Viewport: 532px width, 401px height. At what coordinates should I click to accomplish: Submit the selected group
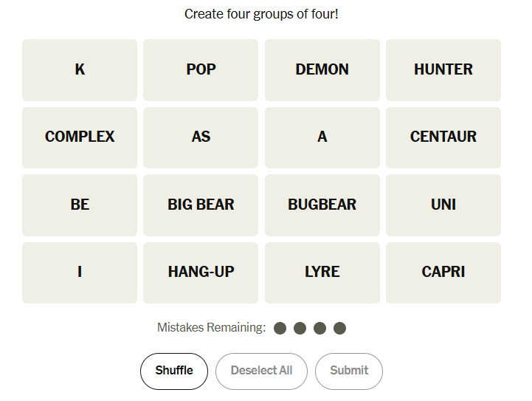pos(348,371)
